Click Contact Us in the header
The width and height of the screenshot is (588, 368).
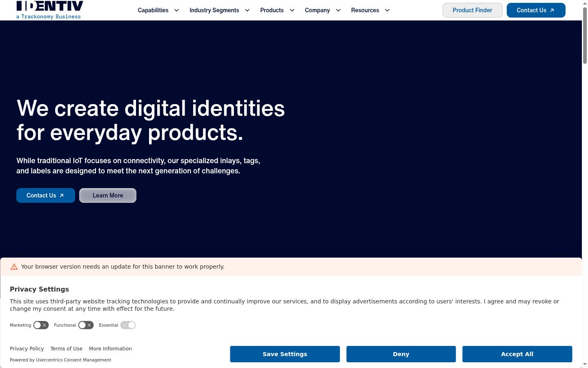pos(536,10)
